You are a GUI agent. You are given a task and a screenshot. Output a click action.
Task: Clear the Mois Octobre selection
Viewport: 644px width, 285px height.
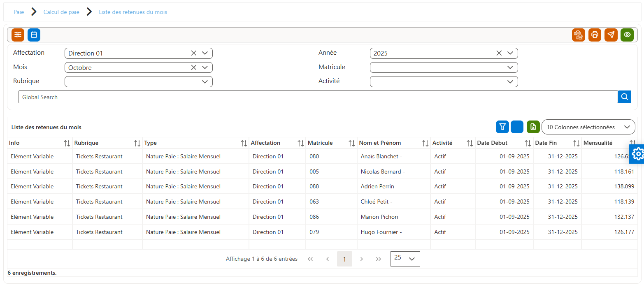[x=194, y=67]
